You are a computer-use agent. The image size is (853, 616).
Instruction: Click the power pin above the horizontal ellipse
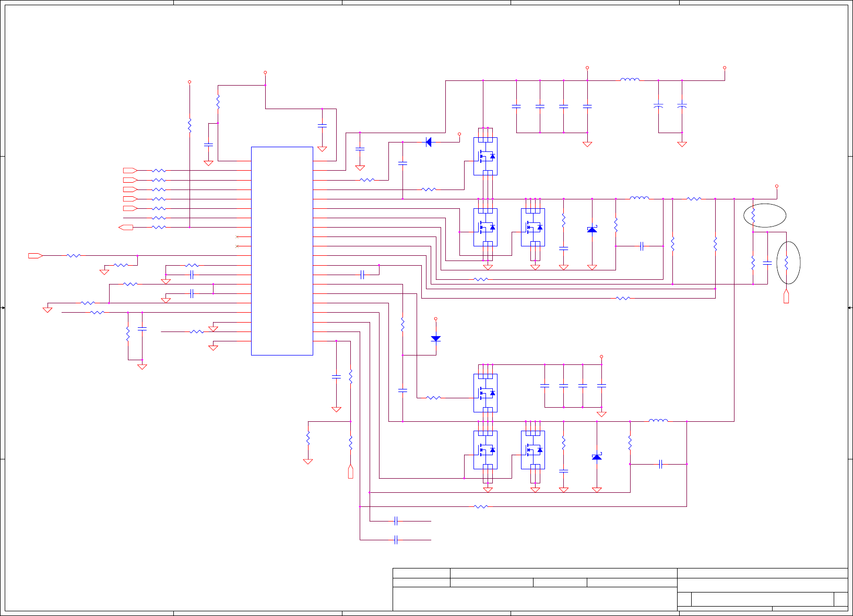coord(777,186)
